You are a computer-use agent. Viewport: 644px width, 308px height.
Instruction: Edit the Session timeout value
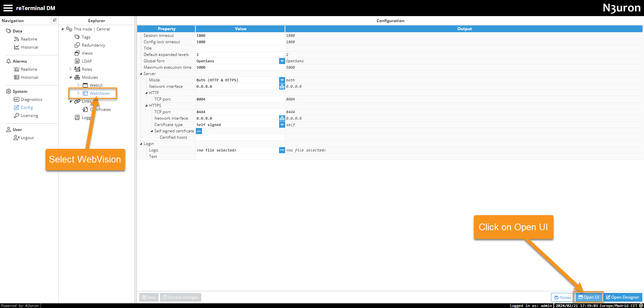coord(240,36)
